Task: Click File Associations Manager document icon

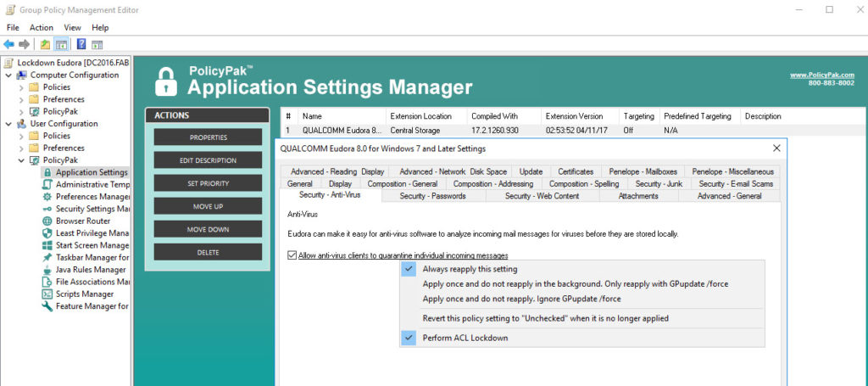Action: click(x=47, y=282)
